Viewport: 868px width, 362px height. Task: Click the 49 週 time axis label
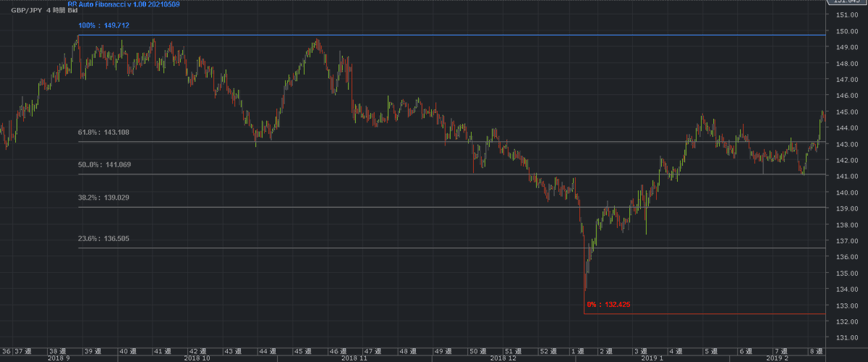click(443, 350)
